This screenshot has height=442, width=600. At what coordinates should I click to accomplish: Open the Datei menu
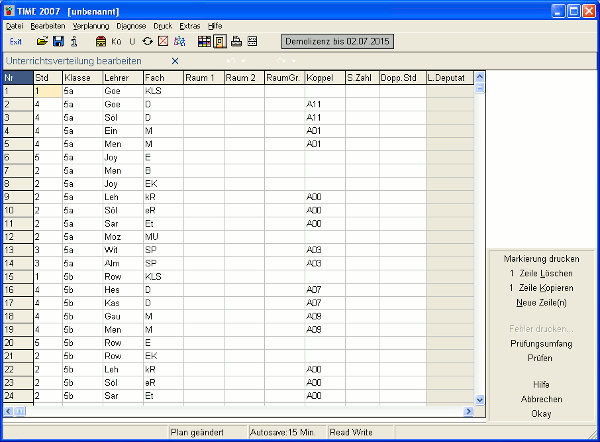[x=14, y=25]
